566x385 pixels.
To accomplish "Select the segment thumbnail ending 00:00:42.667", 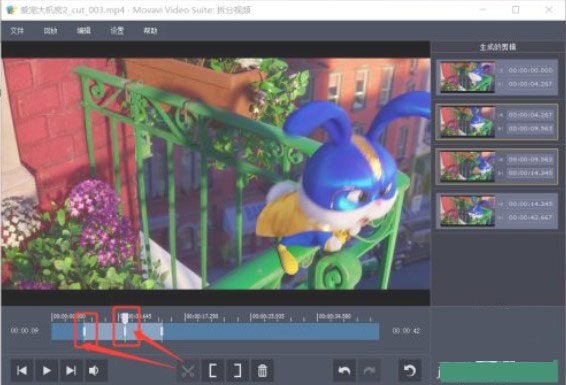I will (467, 211).
